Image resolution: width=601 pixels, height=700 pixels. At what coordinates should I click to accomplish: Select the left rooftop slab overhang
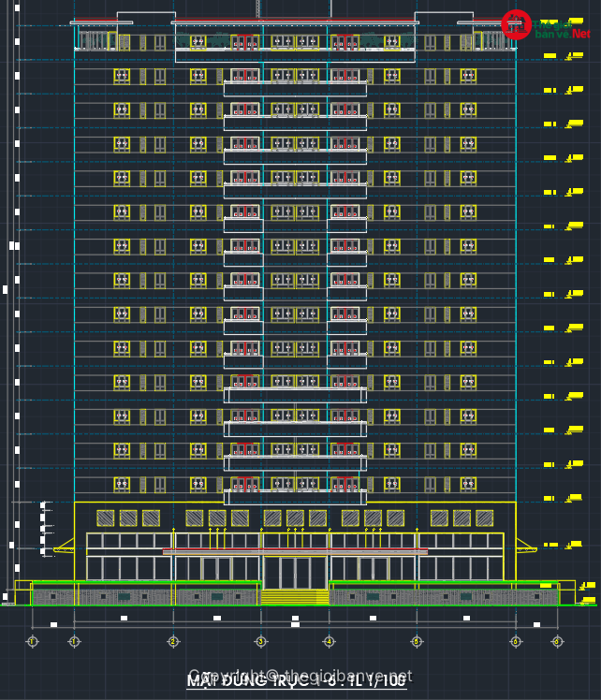pyautogui.click(x=101, y=22)
